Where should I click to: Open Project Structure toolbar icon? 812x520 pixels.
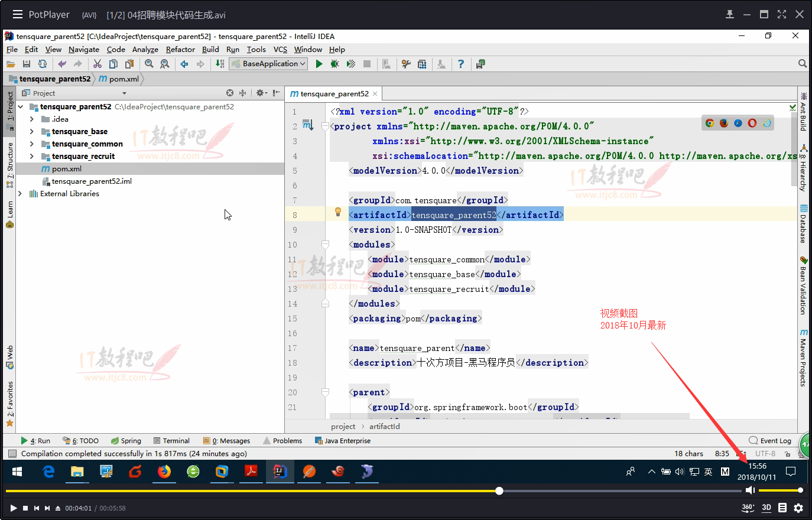coord(422,64)
